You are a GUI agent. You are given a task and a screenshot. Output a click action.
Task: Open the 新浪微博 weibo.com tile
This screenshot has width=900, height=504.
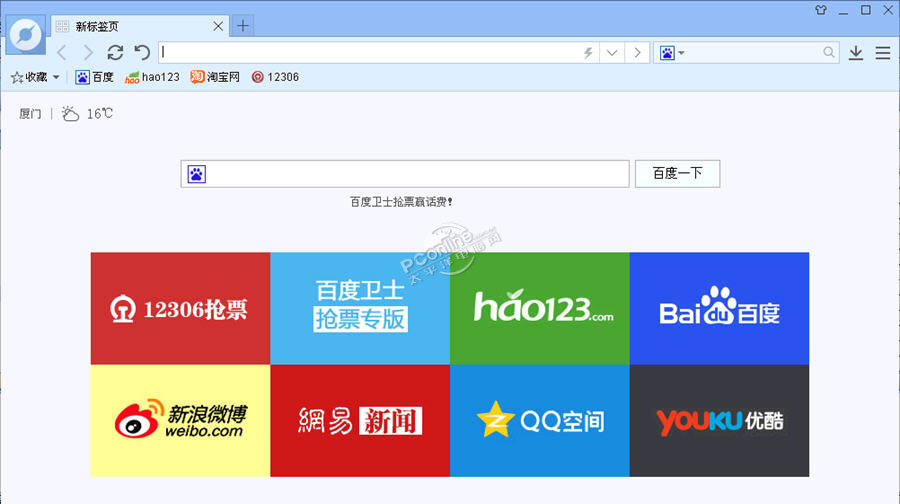(180, 421)
